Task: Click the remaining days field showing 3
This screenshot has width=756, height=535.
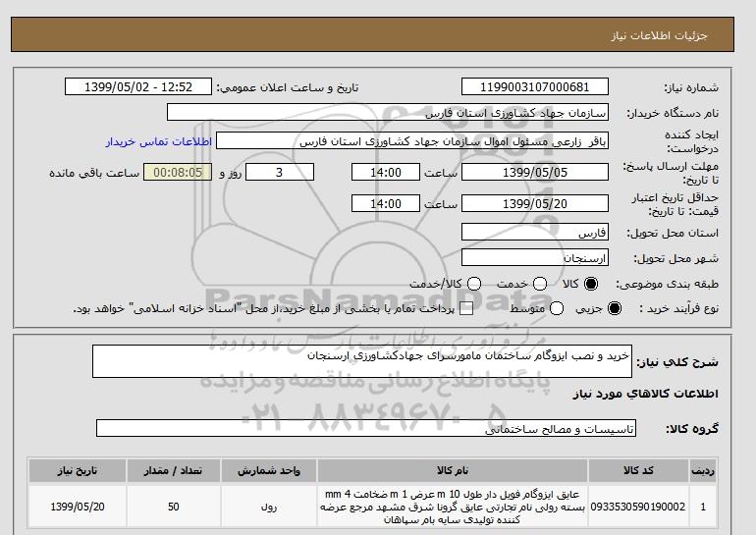Action: pos(280,172)
